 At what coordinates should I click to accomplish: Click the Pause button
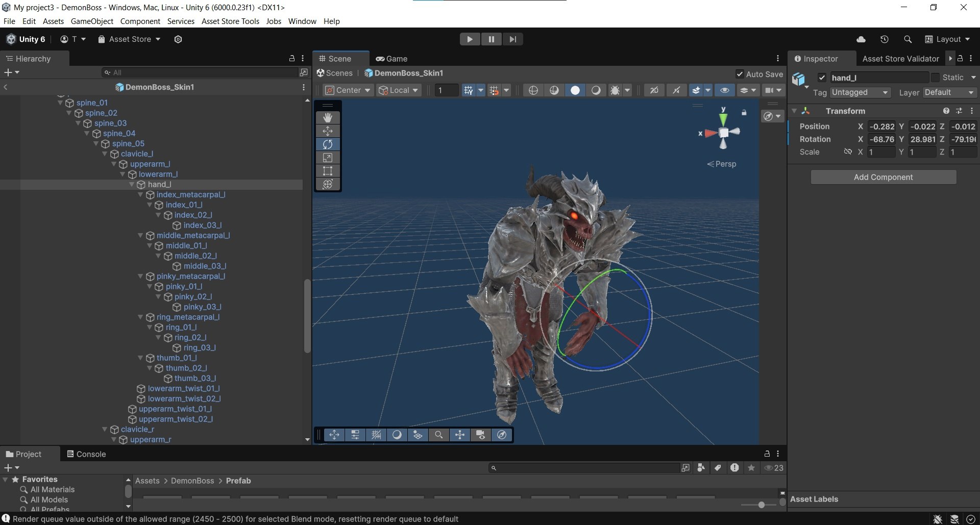coord(491,39)
